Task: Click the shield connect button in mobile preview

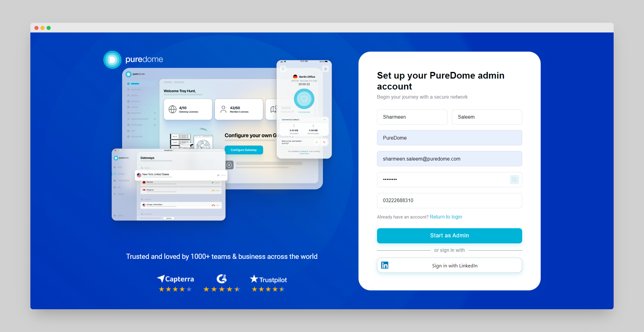Action: pos(304,99)
